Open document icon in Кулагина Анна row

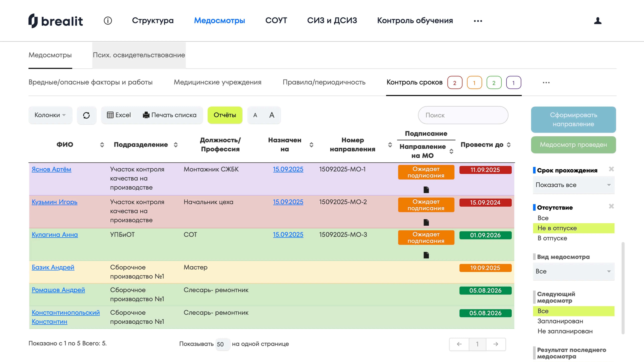[426, 255]
